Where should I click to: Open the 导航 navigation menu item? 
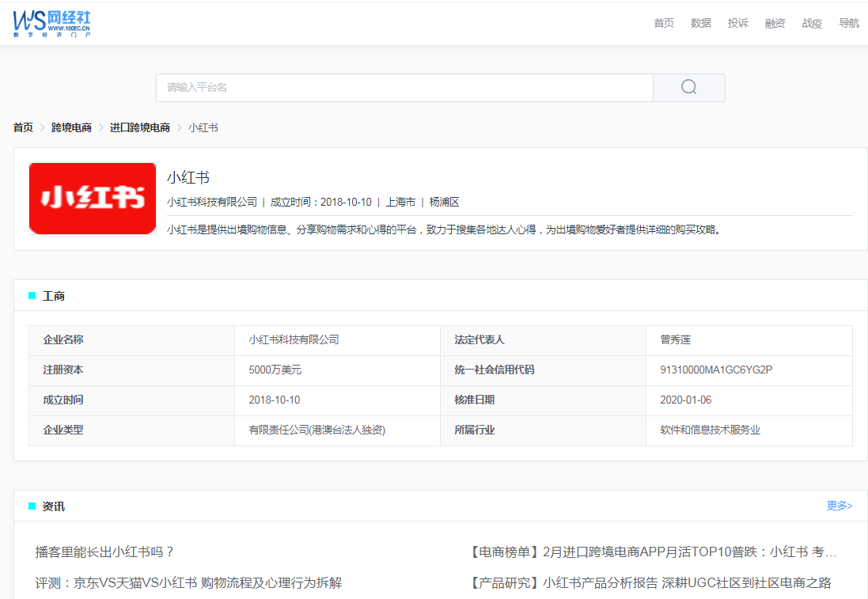(x=848, y=23)
